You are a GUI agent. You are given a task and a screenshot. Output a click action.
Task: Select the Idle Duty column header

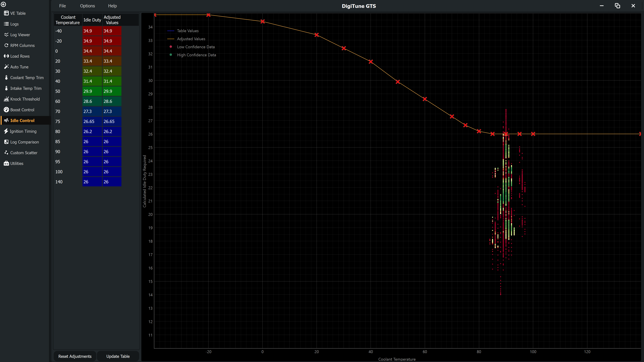[92, 20]
